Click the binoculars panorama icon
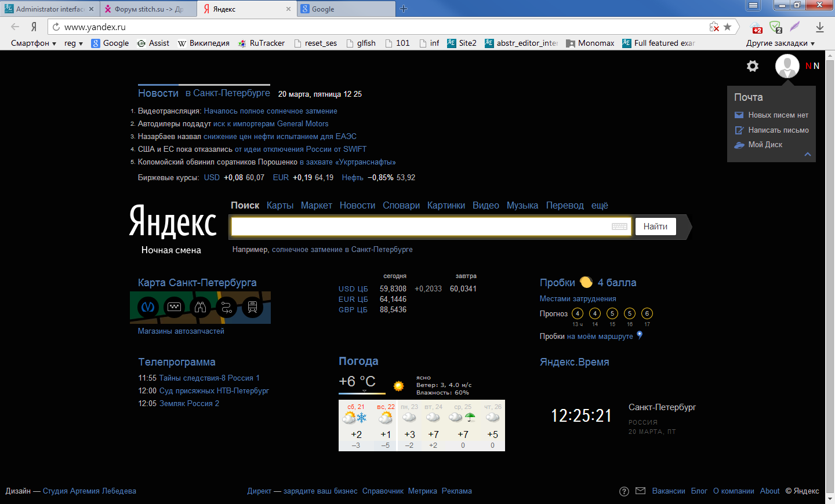This screenshot has width=835, height=504. pos(200,307)
